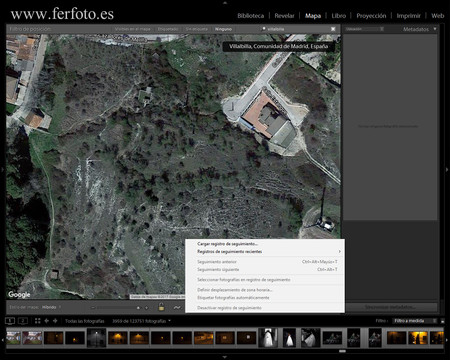Open the GPS tracklog icon menu
The width and height of the screenshot is (450, 360).
point(177,307)
